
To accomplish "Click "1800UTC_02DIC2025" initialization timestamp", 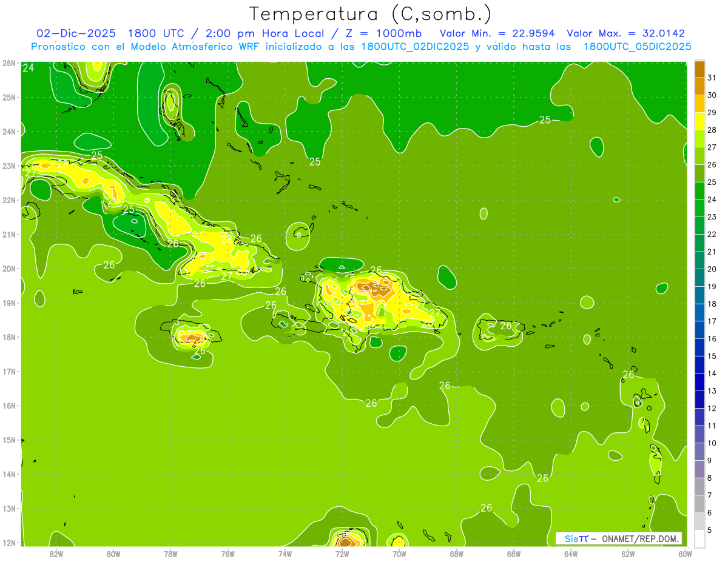I will pyautogui.click(x=414, y=47).
